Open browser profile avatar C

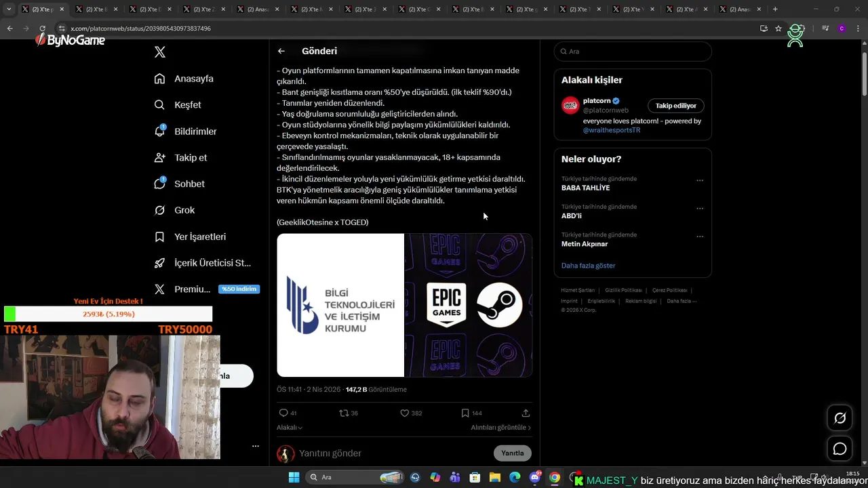coord(842,28)
